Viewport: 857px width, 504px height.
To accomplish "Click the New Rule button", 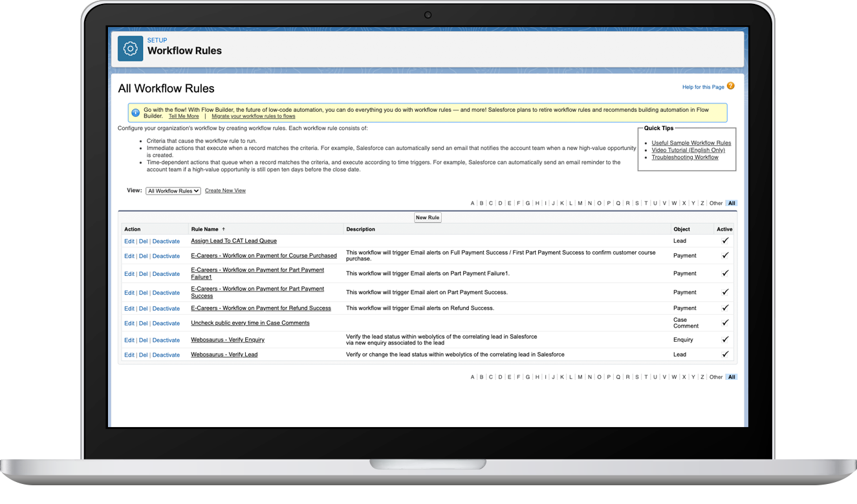I will click(x=428, y=217).
